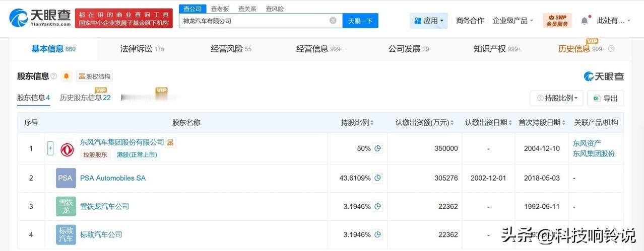Switch to the 基本信息 tab
644x251 pixels.
point(53,49)
